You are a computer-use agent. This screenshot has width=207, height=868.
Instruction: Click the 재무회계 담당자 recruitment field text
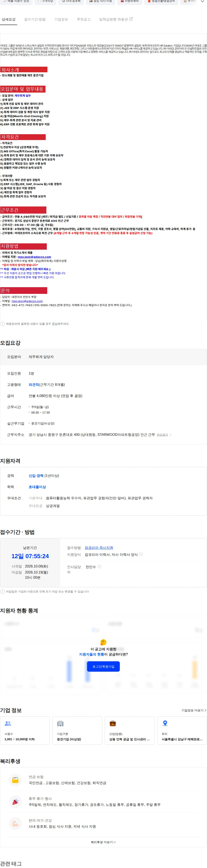[x=41, y=357]
